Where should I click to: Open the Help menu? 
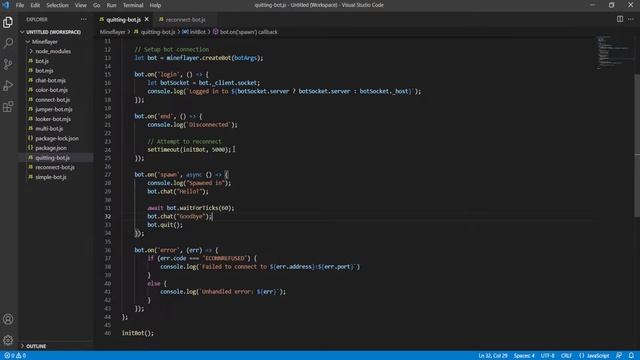pos(155,5)
